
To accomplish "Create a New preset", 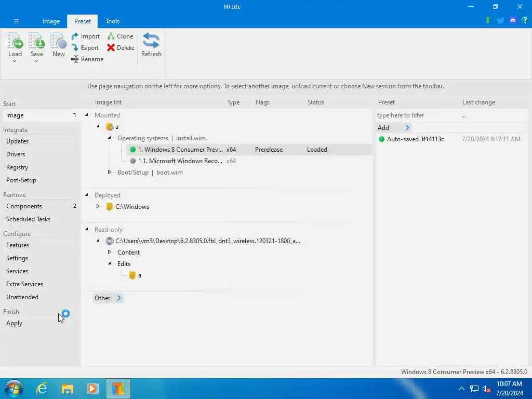I will coord(58,45).
